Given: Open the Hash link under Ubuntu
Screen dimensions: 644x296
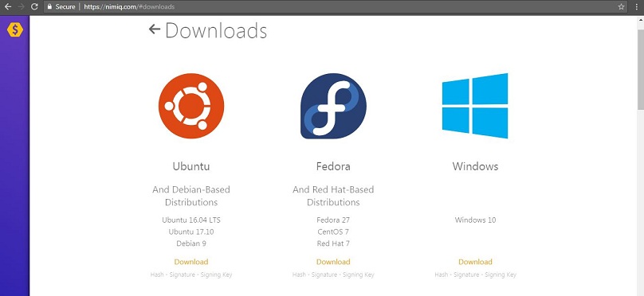Looking at the screenshot, I should [157, 275].
